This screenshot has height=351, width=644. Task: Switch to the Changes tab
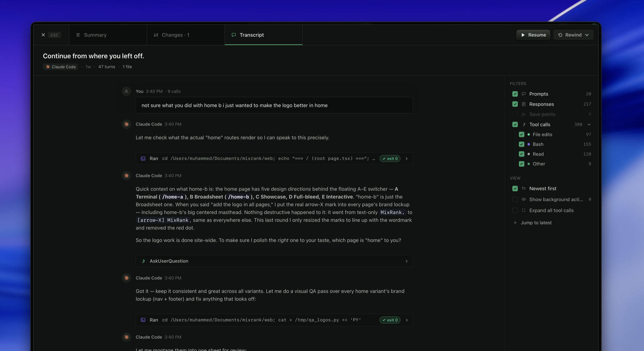tap(186, 35)
